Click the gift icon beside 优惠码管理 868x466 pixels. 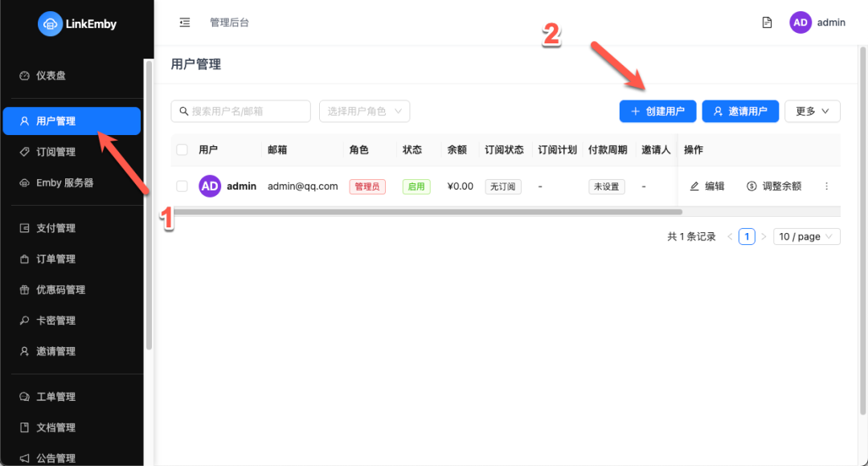[x=24, y=289]
